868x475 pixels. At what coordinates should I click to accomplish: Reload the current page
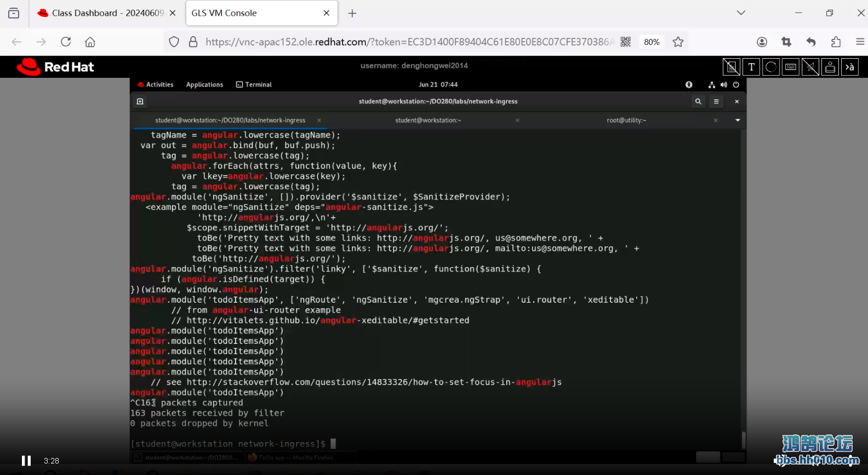tap(66, 42)
